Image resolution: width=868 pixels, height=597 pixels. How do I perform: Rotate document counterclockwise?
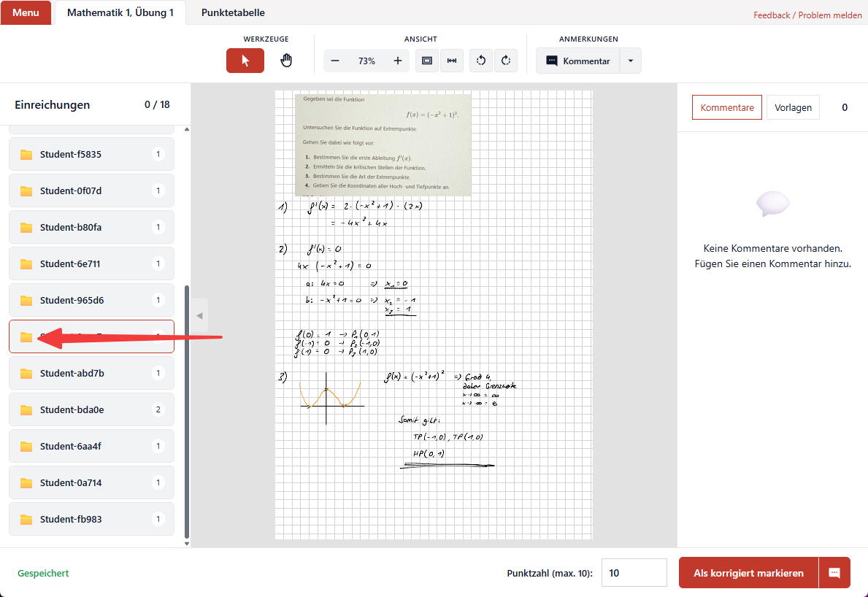(x=481, y=61)
